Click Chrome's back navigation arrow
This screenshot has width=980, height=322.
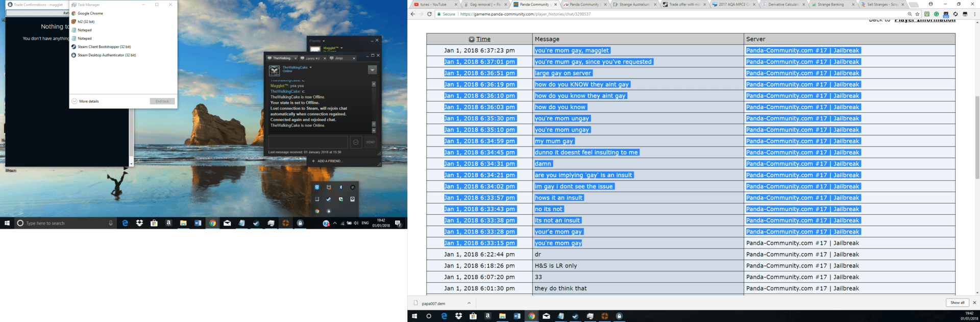coord(413,14)
